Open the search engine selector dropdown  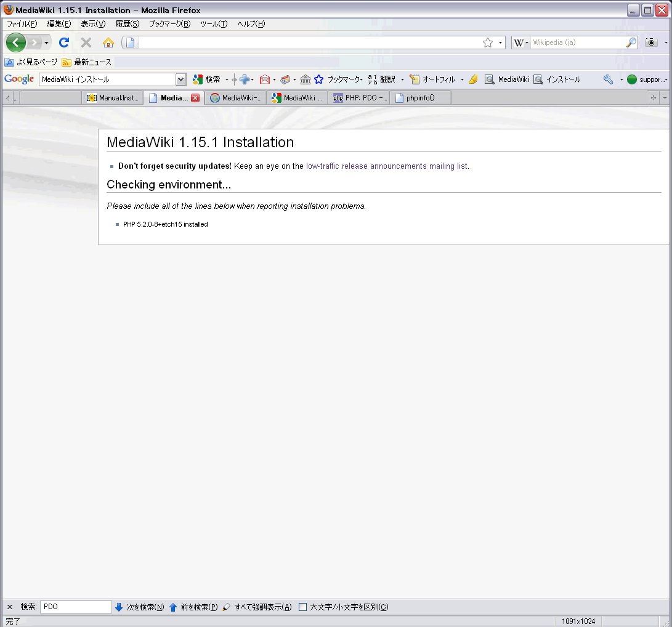click(527, 42)
